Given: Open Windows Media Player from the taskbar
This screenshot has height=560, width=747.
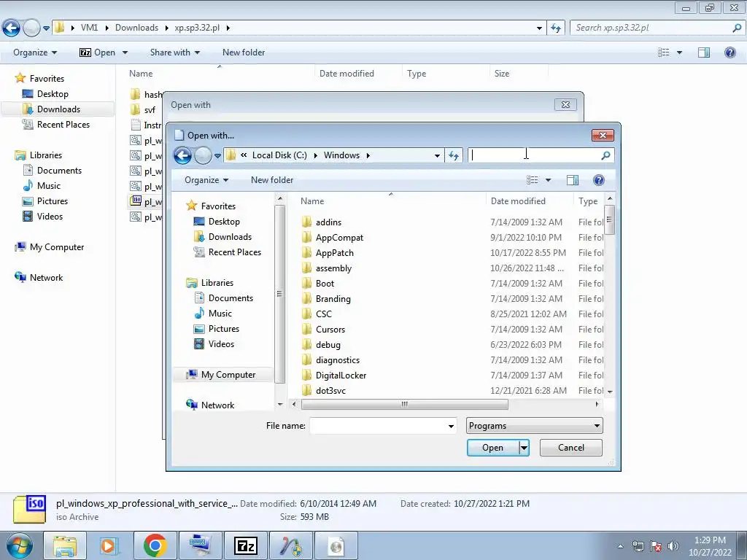Looking at the screenshot, I should [x=109, y=545].
